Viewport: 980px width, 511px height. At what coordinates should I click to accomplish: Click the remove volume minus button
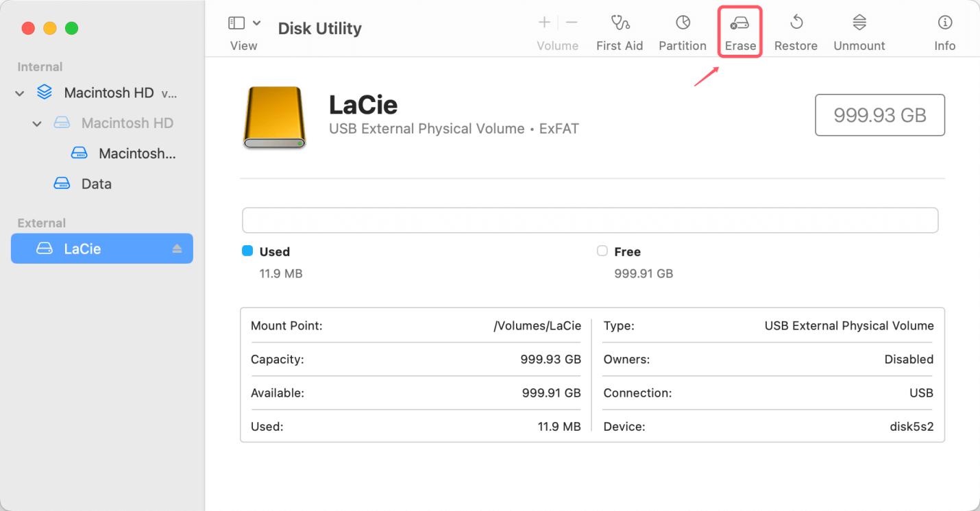pos(572,23)
